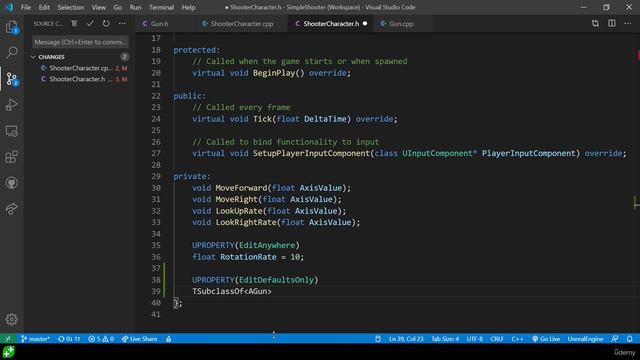Start a Live Share session

[139, 339]
